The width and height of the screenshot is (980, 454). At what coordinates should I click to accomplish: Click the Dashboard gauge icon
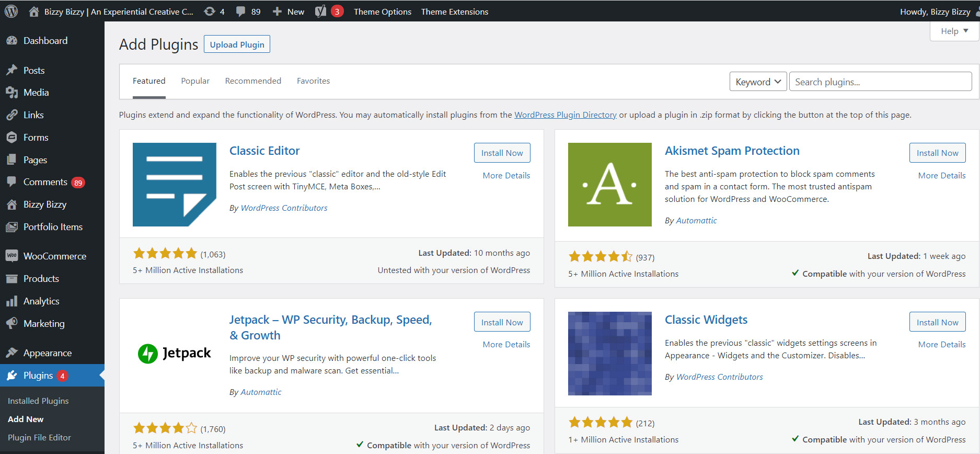[x=11, y=41]
